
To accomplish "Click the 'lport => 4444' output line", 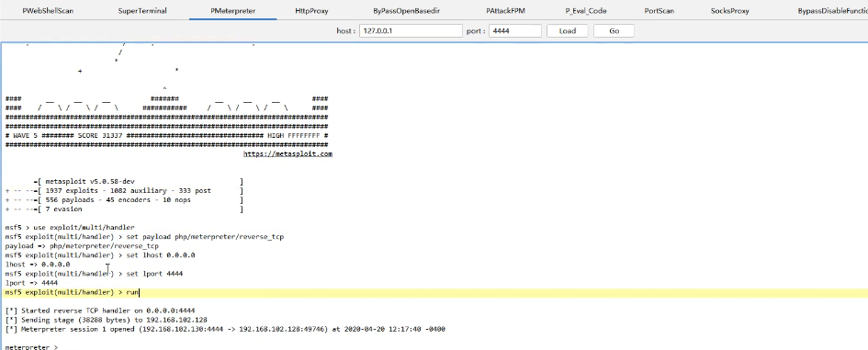I will tap(31, 283).
